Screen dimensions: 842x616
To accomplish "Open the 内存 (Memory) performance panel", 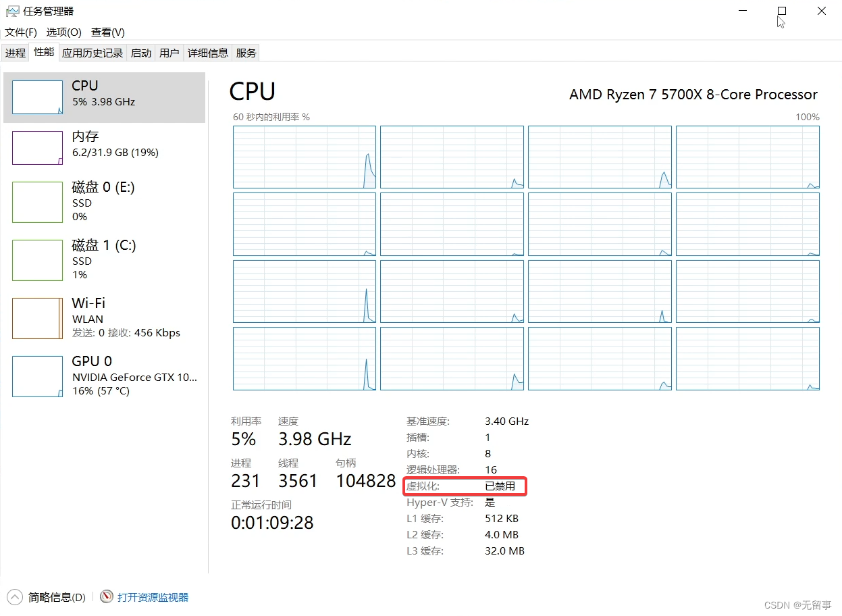I will click(105, 144).
